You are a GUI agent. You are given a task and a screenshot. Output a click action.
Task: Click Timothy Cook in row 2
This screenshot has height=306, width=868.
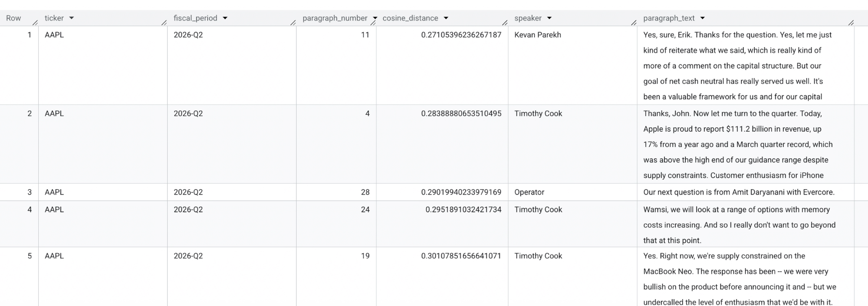[538, 114]
